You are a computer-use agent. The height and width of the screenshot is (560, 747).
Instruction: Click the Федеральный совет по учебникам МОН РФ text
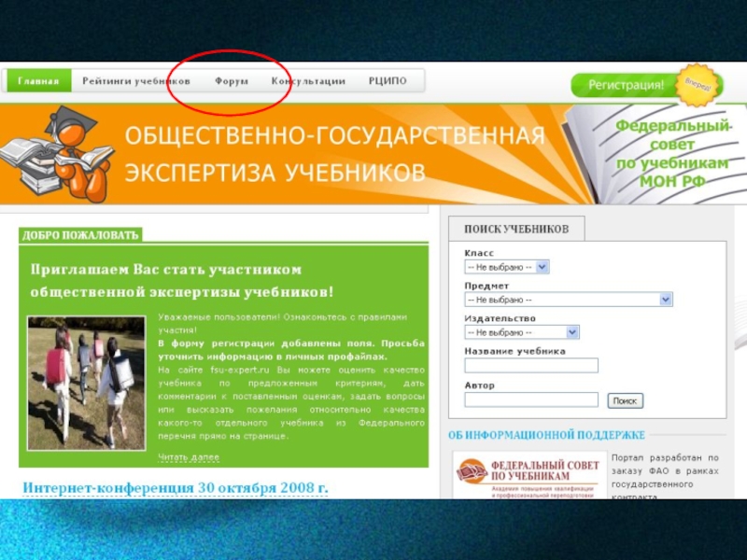click(672, 154)
